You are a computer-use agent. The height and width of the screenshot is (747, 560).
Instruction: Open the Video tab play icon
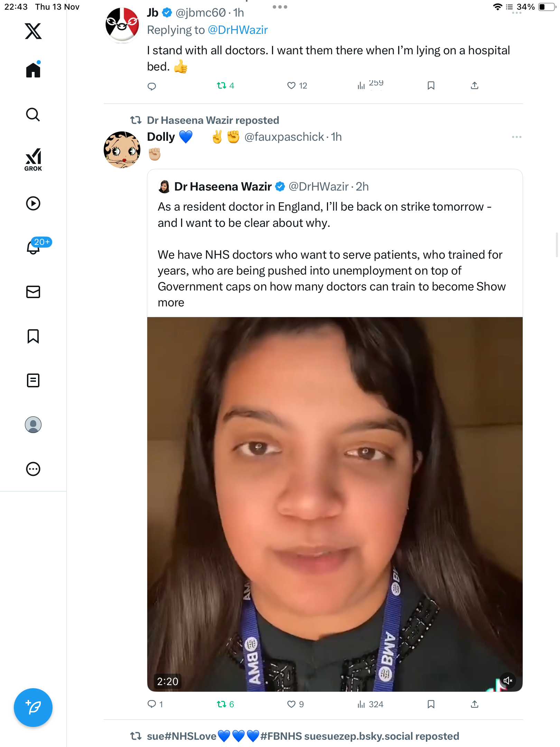33,203
